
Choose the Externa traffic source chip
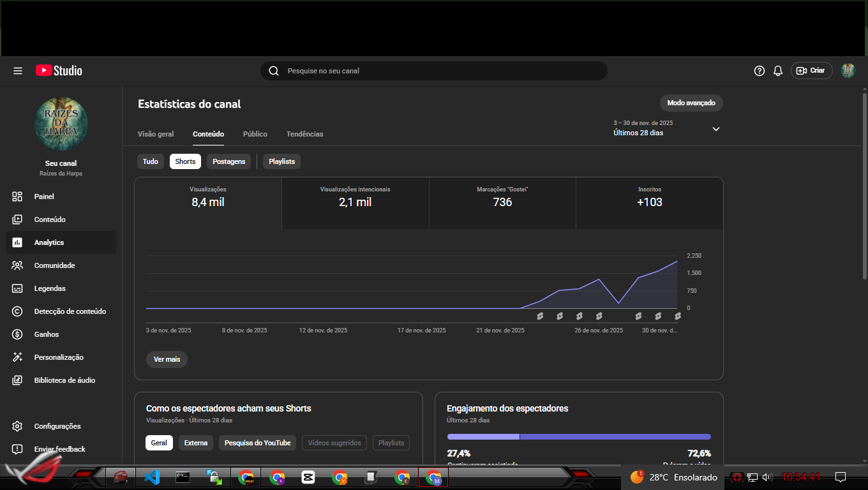(196, 443)
